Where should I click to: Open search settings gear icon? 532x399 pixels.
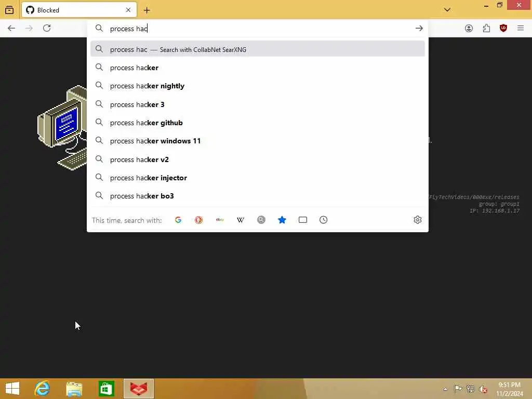click(418, 220)
